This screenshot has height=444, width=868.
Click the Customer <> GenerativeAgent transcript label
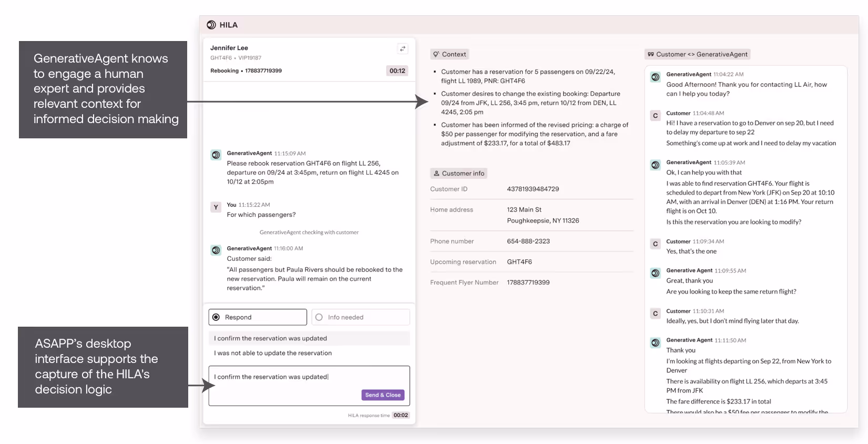pos(698,54)
